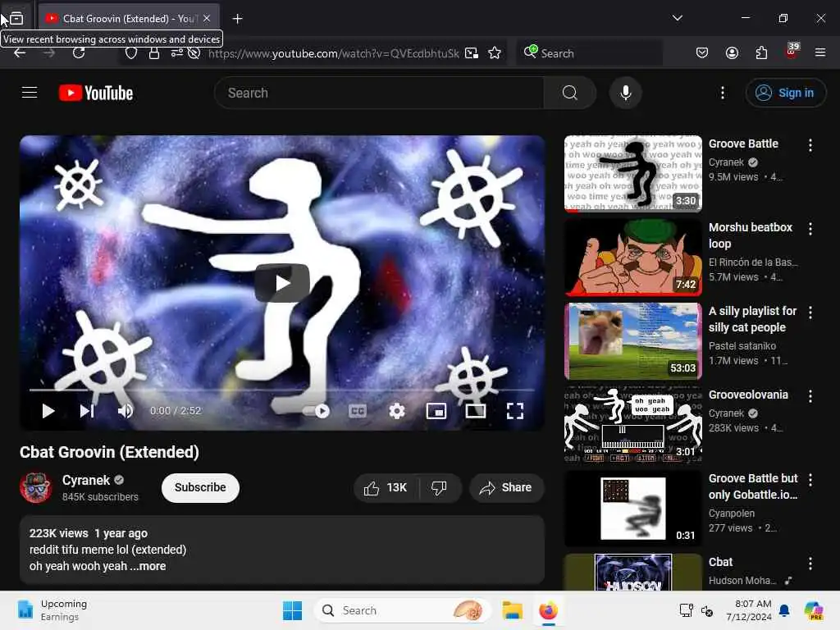840x630 pixels.
Task: Select the Cbat Groovin (Extended) tab
Action: click(x=129, y=18)
